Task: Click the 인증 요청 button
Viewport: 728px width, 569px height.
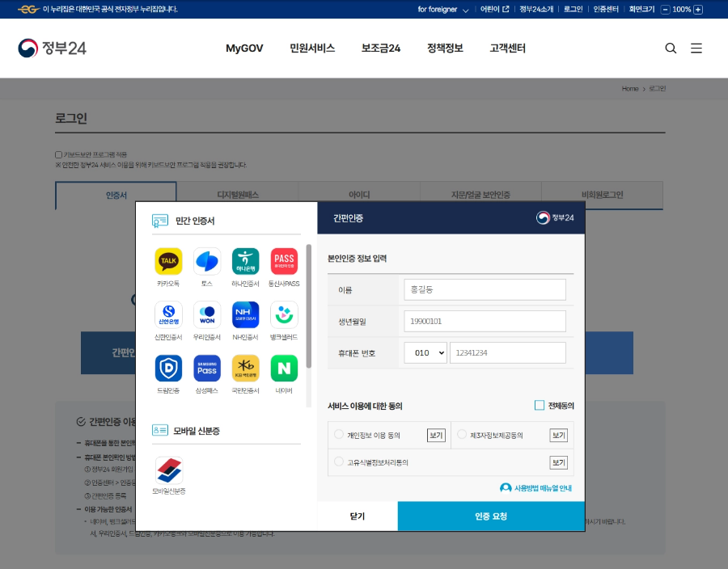Action: coord(491,516)
